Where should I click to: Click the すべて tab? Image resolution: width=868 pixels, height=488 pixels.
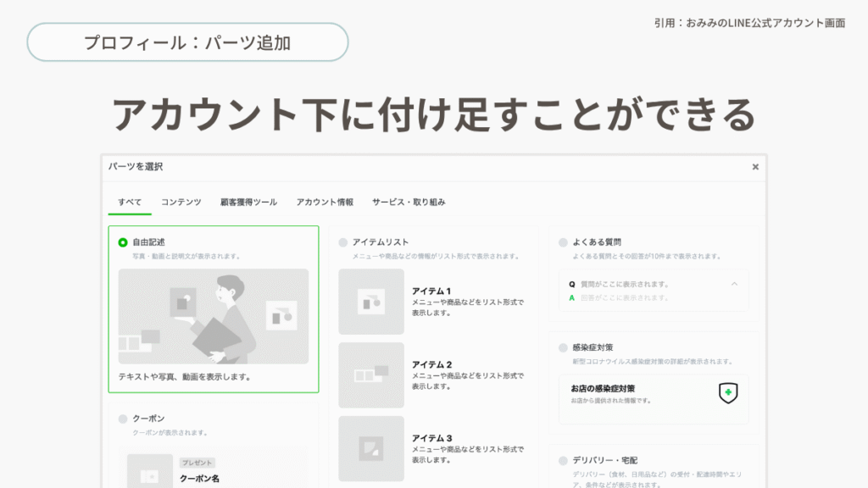click(130, 202)
